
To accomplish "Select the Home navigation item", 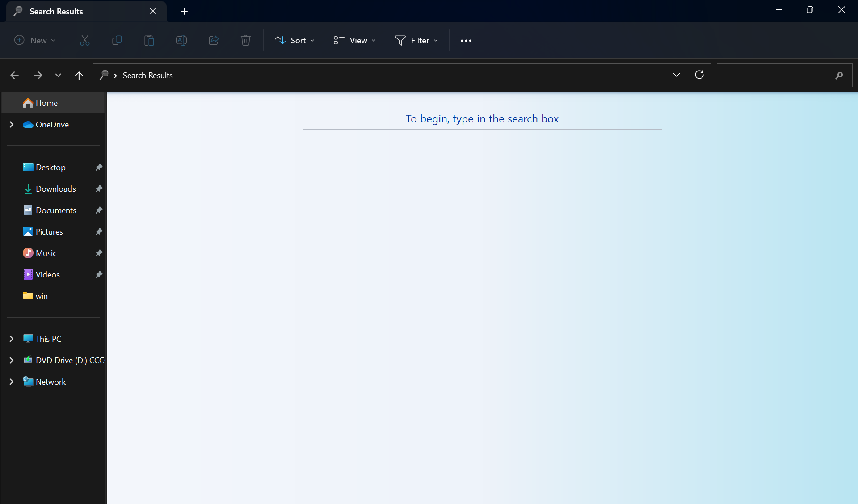I will tap(46, 103).
